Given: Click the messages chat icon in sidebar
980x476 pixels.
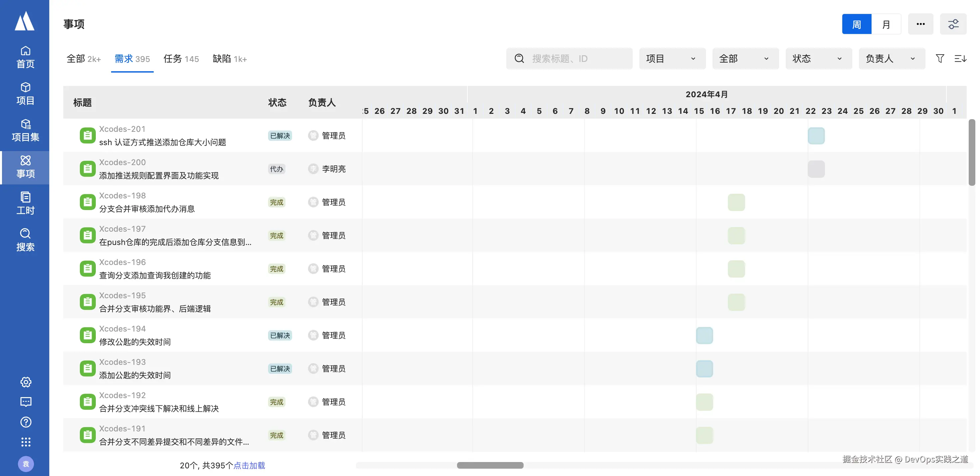Looking at the screenshot, I should pos(26,402).
